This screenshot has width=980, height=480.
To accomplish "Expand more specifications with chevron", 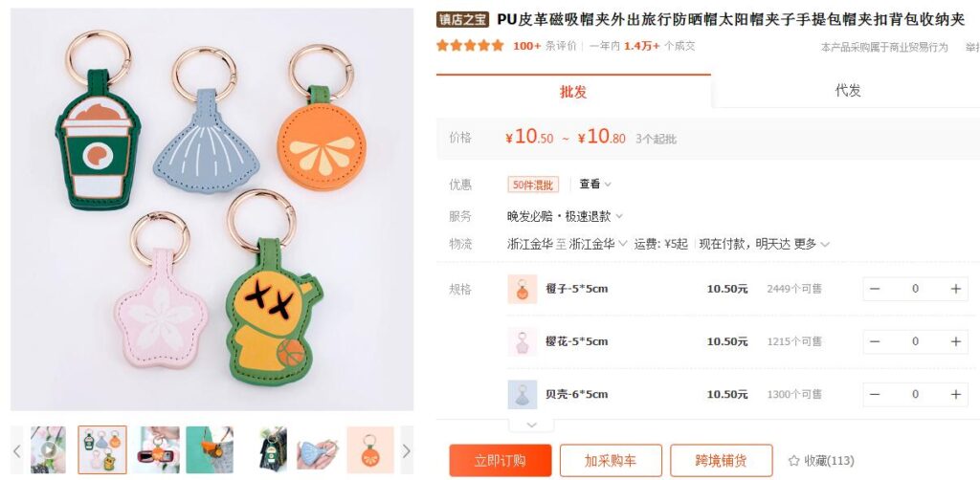I will click(531, 425).
